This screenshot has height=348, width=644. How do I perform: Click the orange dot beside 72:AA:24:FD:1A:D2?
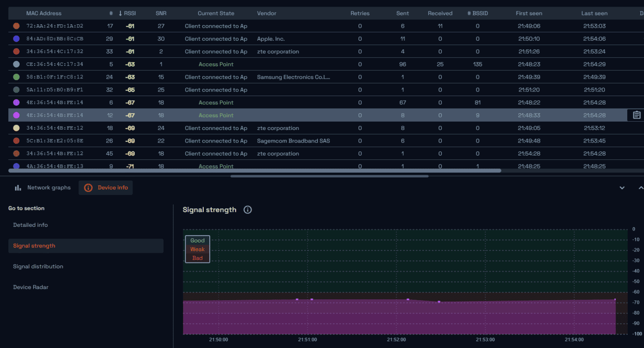[x=15, y=26]
